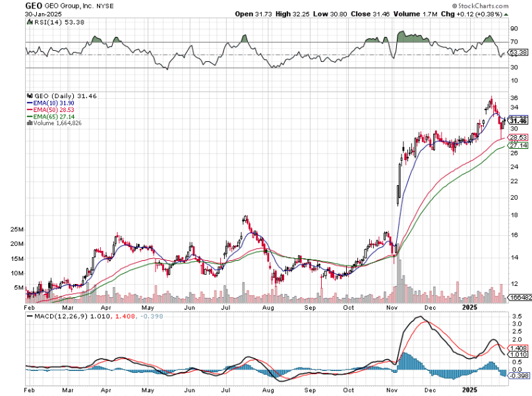The image size is (532, 396).
Task: Click the 30-Jan-2025 date
Action: point(43,14)
